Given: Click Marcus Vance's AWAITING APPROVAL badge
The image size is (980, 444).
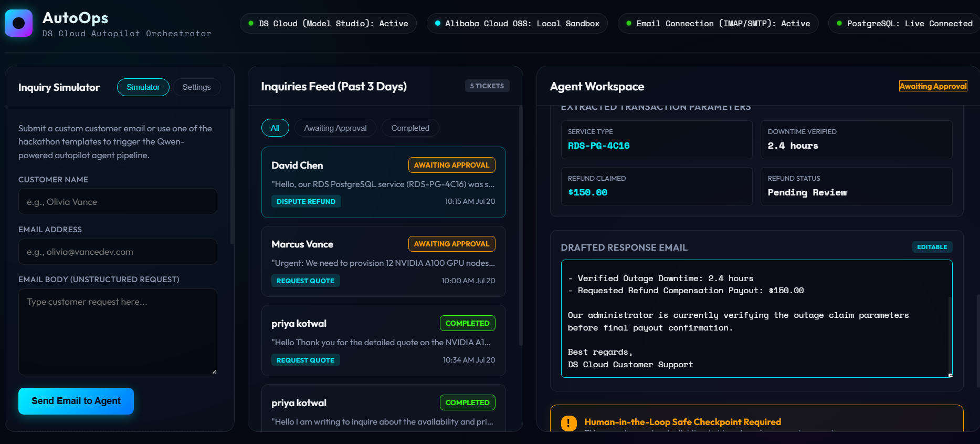Looking at the screenshot, I should [451, 244].
